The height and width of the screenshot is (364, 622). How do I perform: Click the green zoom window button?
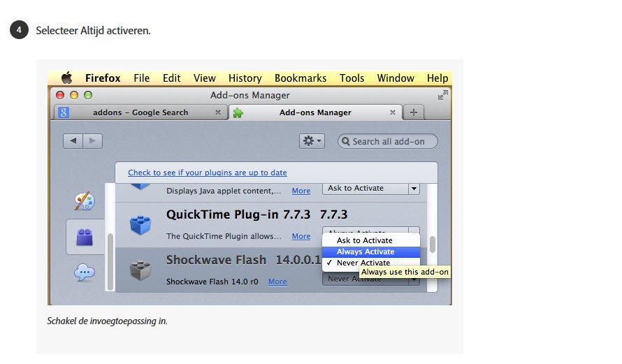coord(88,95)
